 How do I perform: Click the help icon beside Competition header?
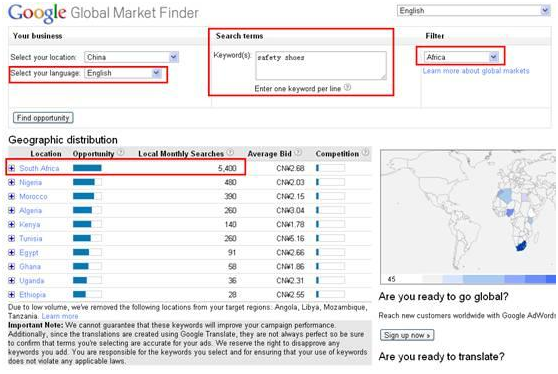(x=365, y=153)
